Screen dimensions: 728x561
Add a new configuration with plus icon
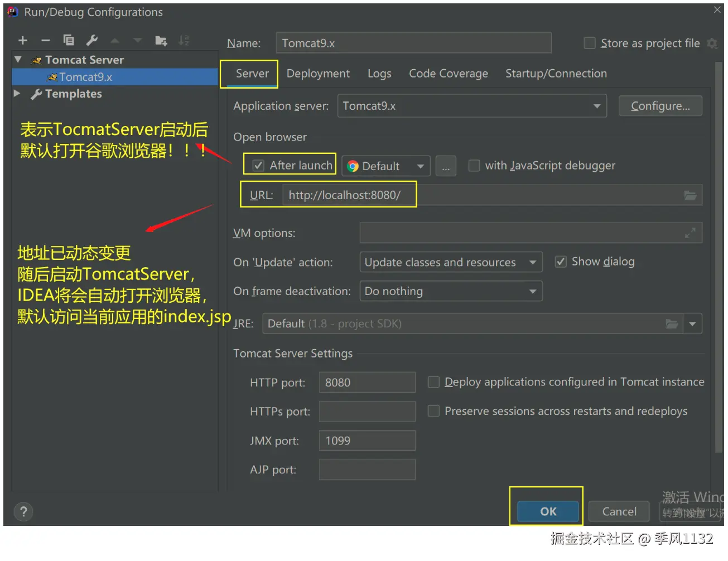(23, 40)
